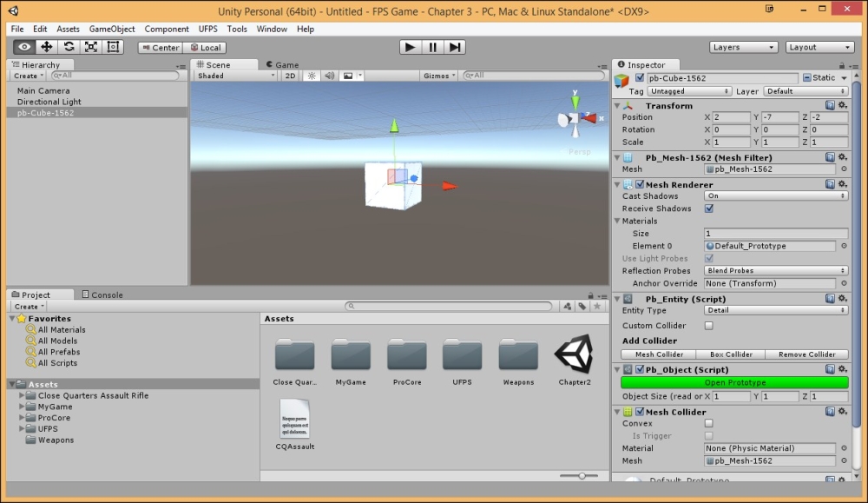Viewport: 868px width, 503px height.
Task: Select the Move tool
Action: 47,47
